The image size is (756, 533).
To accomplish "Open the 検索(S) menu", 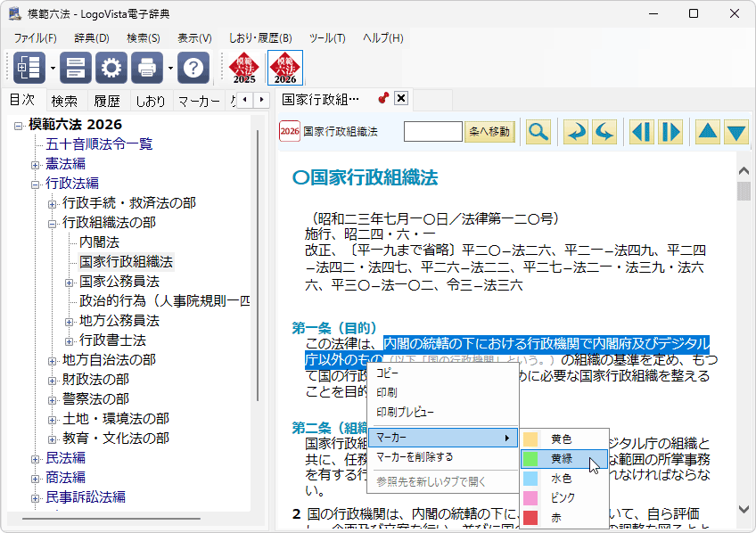I will pyautogui.click(x=143, y=38).
